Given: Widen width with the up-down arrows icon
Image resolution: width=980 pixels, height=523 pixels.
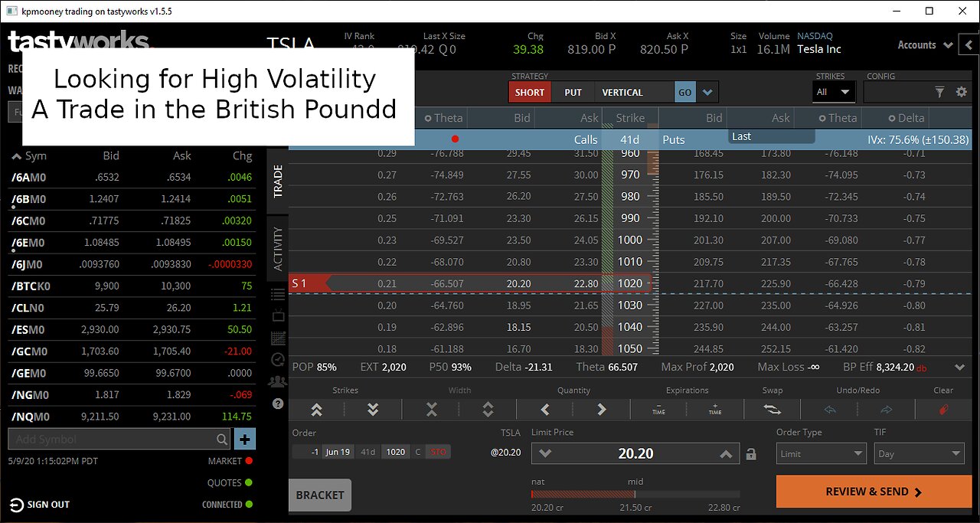Looking at the screenshot, I should click(488, 410).
